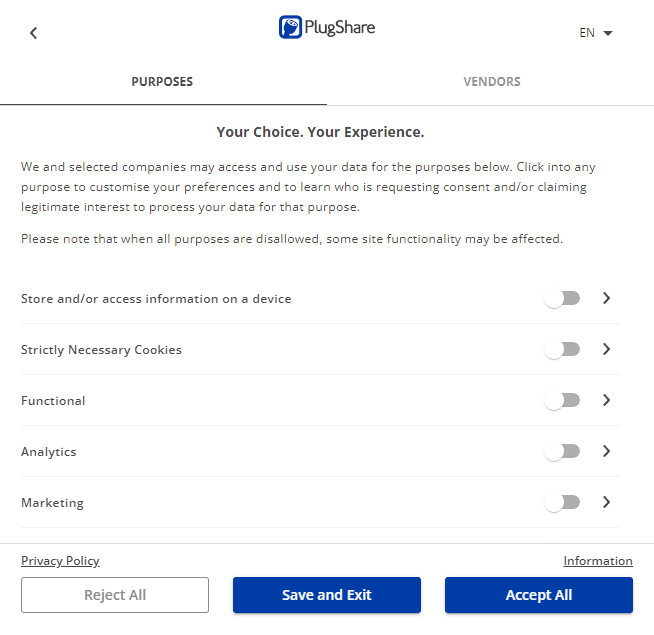The width and height of the screenshot is (654, 635).
Task: Open the Information link
Action: coord(598,561)
